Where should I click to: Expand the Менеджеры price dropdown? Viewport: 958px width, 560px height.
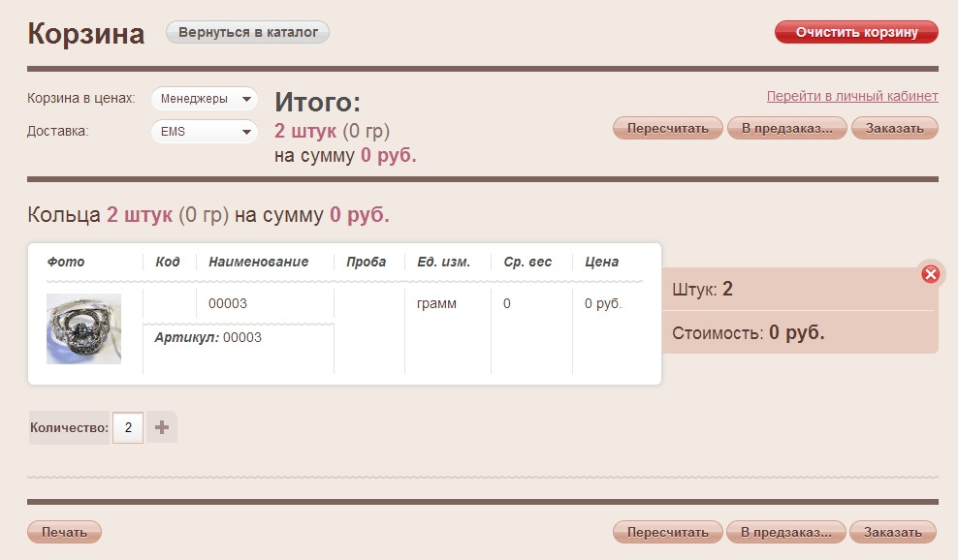[x=204, y=98]
